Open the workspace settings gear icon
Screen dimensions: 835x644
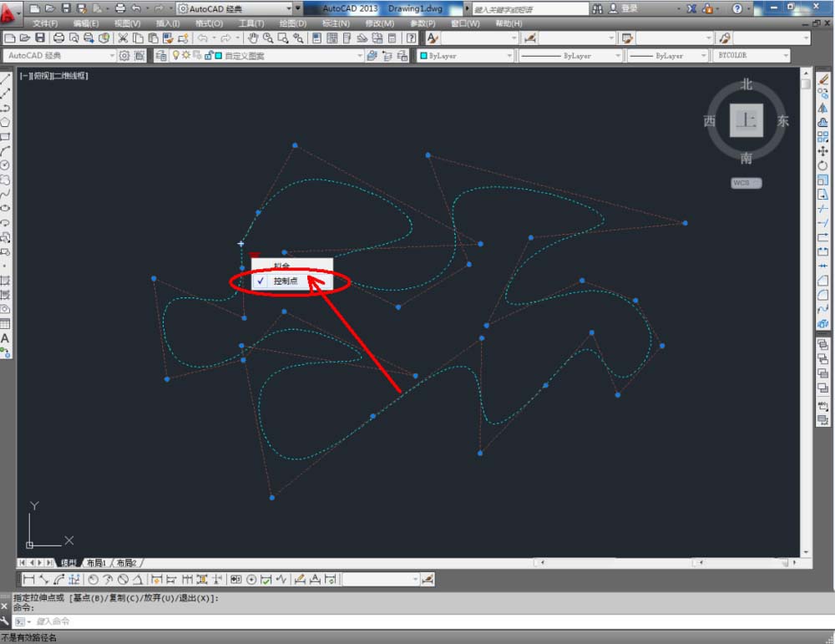(x=124, y=55)
